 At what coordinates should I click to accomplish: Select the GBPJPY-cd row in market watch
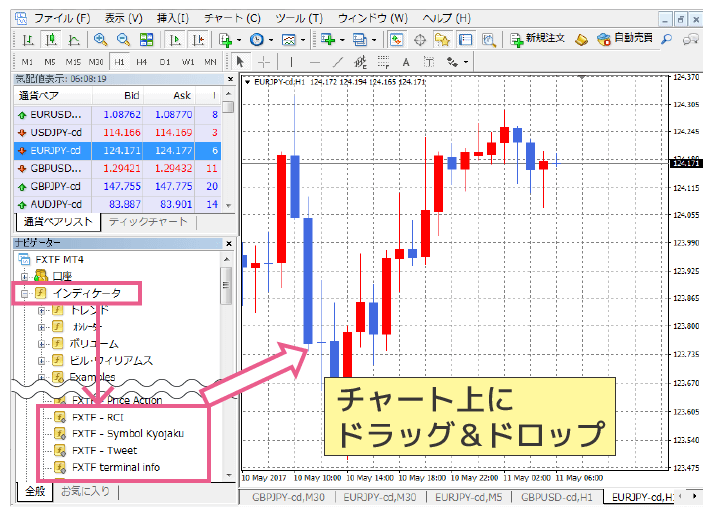[x=118, y=186]
